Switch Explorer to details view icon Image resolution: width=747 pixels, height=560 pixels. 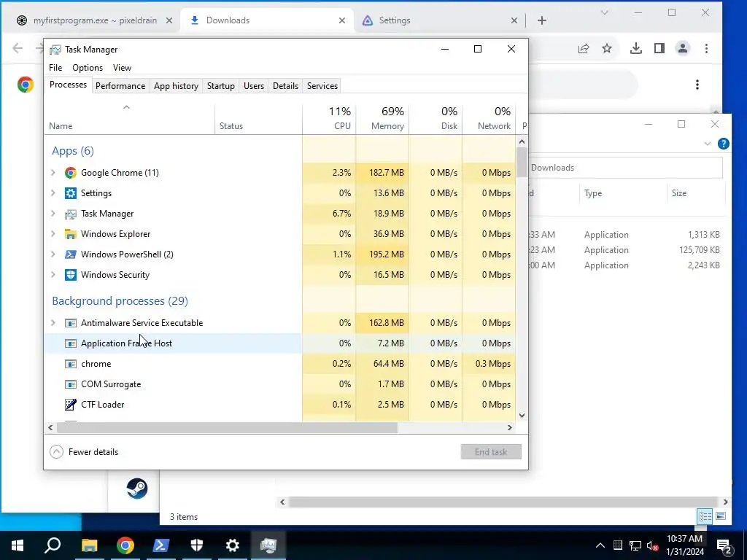coord(705,516)
